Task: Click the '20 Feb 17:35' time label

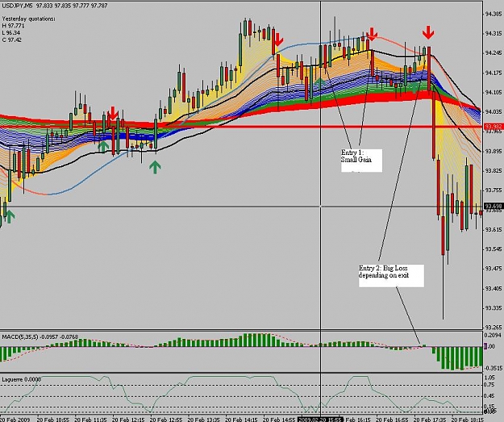Action: (430, 420)
